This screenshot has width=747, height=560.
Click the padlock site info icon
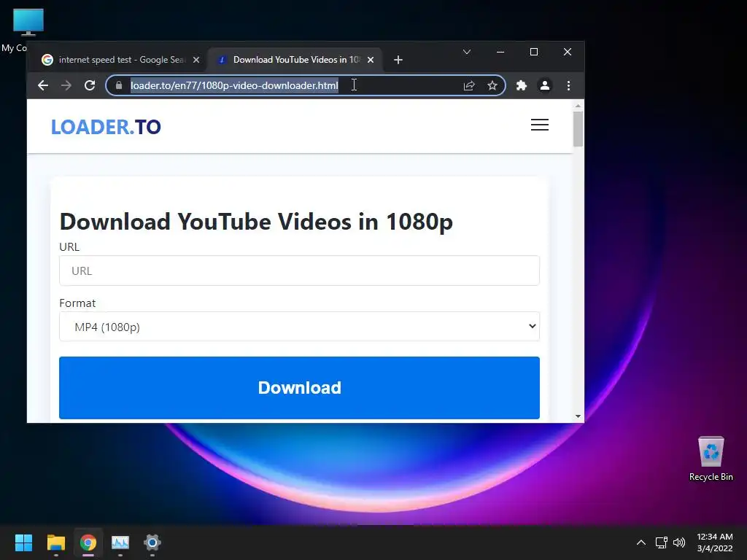[119, 85]
